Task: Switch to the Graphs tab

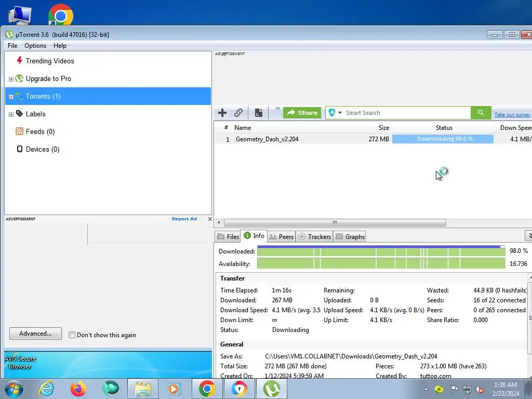Action: [x=350, y=236]
